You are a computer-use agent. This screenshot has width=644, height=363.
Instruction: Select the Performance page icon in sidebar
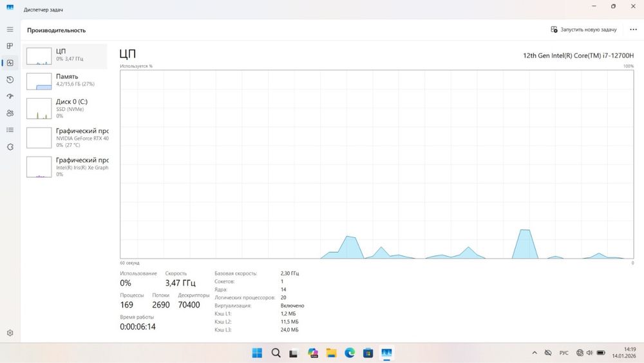[10, 63]
